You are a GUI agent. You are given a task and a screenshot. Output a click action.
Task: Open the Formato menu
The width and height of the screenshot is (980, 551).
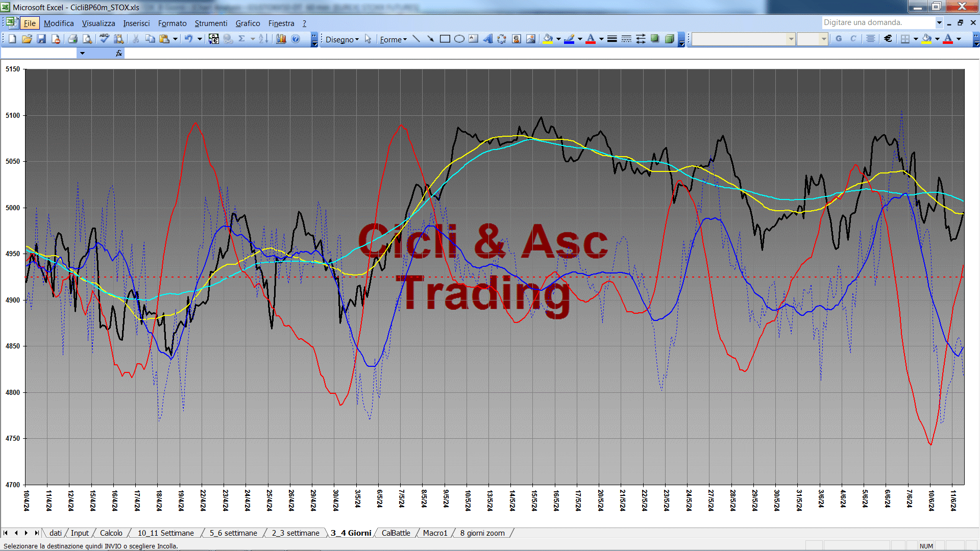tap(172, 23)
